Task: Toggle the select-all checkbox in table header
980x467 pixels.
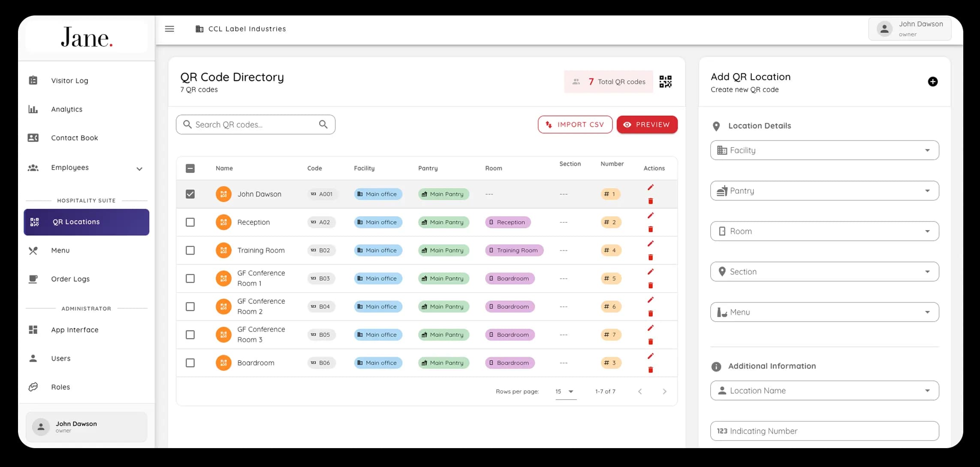Action: coord(190,168)
